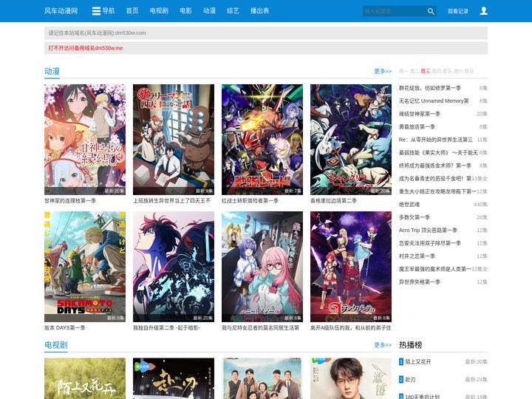Open the 导航 hamburger menu icon
Viewport: 532px width, 399px height.
point(96,11)
